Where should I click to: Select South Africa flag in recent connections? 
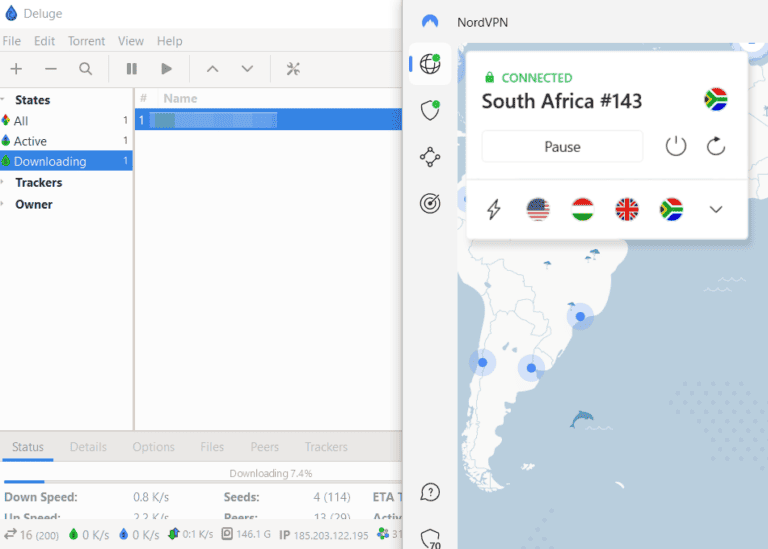coord(671,209)
